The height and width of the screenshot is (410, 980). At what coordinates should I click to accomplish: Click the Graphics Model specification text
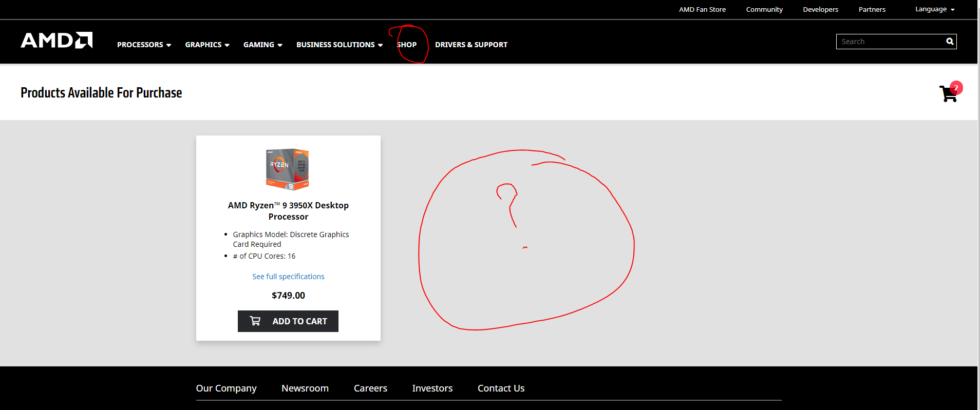click(291, 239)
